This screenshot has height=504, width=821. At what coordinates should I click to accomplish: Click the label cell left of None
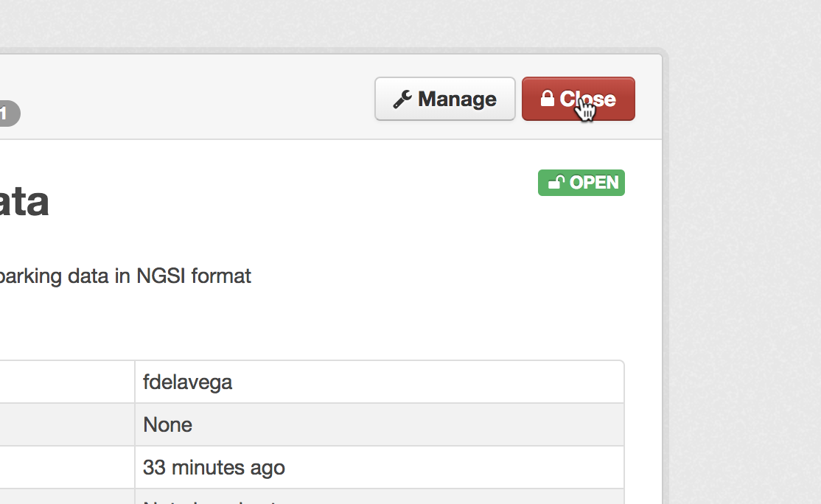tap(67, 424)
